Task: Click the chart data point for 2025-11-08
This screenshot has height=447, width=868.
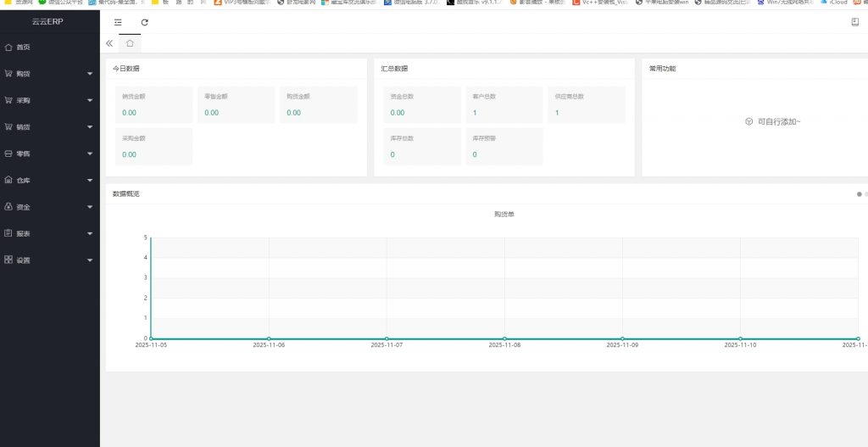Action: 504,338
